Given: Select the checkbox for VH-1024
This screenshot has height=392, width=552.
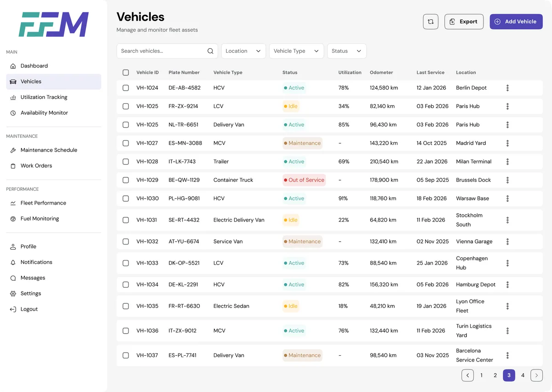Looking at the screenshot, I should [126, 88].
